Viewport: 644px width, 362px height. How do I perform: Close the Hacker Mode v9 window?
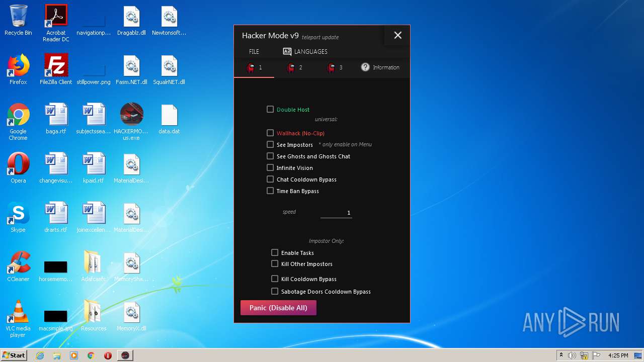click(397, 35)
